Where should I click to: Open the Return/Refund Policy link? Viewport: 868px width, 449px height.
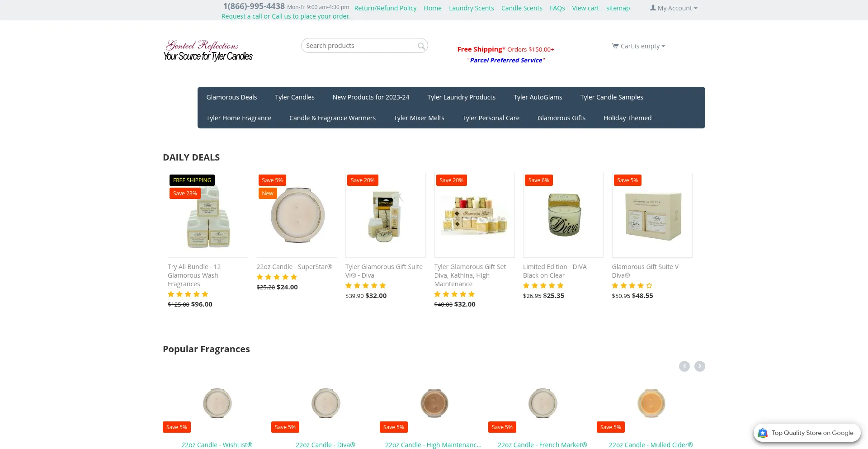[385, 8]
